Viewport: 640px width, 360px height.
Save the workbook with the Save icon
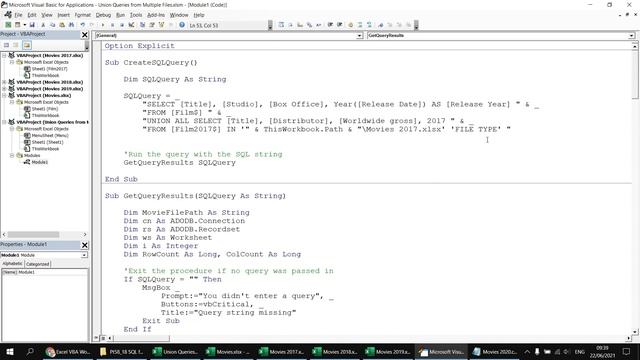(x=32, y=25)
